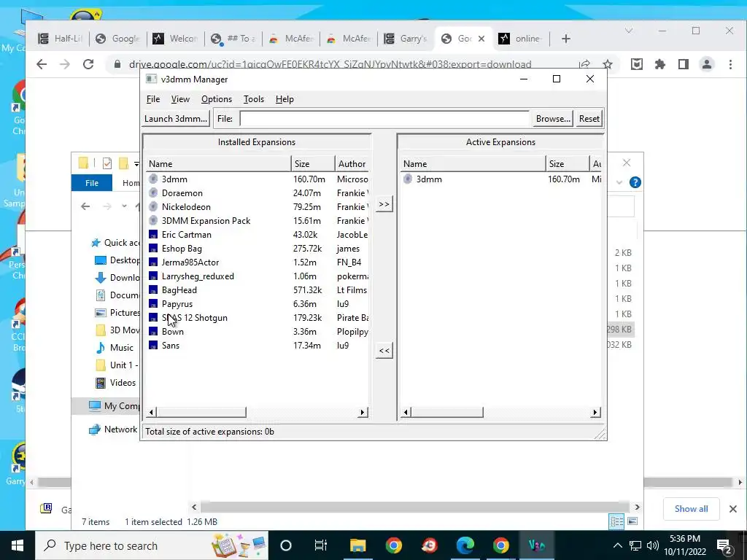Click the 3DMM Expansion Pack disc icon
This screenshot has width=747, height=560.
click(153, 220)
